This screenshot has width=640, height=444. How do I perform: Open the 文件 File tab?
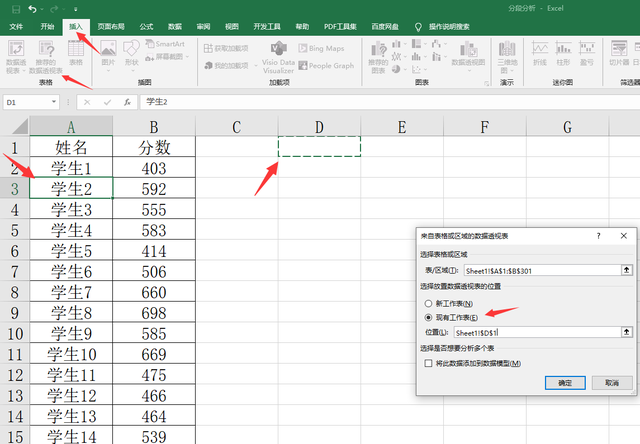coord(16,27)
